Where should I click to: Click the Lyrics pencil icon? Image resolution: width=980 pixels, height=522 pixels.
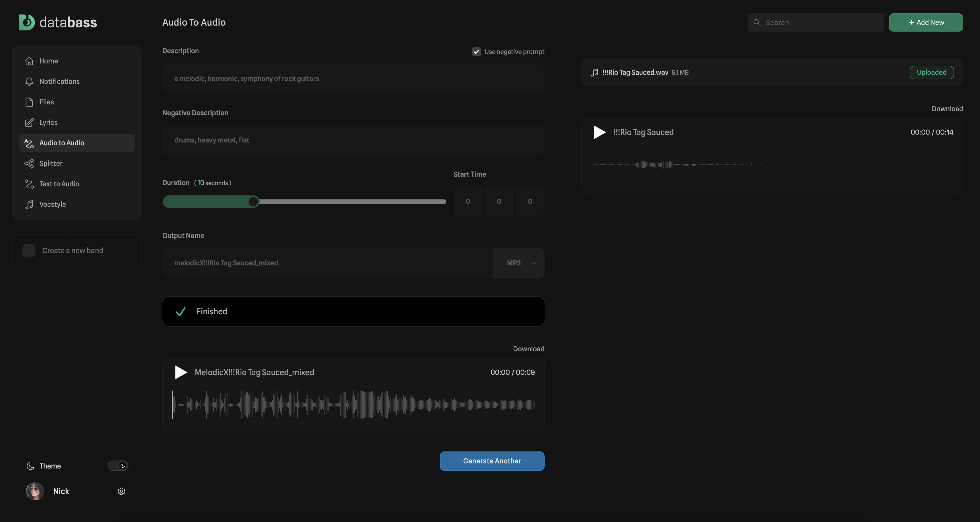pos(29,123)
